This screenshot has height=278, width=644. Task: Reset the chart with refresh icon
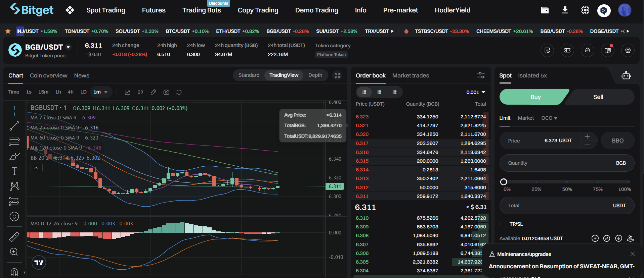tap(179, 92)
